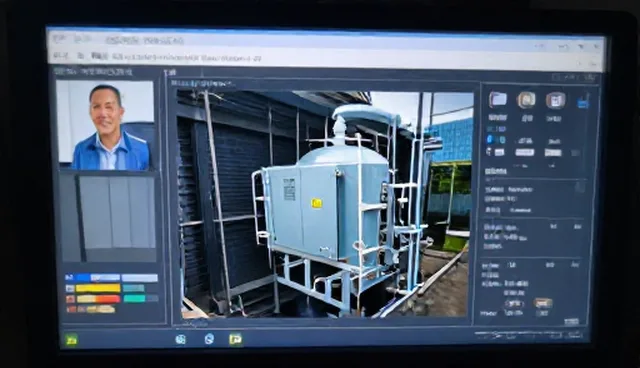This screenshot has height=368, width=640.
Task: Click the white pill button left of the orange one
Action: 514,304
